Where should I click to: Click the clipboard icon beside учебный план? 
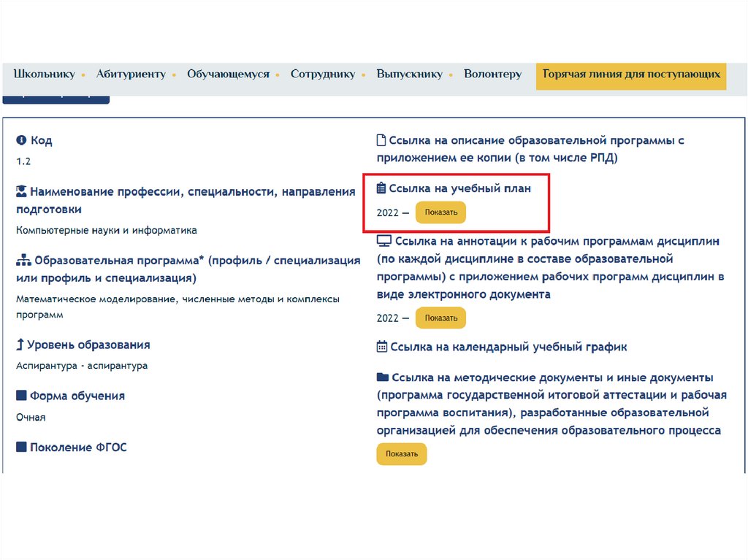381,188
